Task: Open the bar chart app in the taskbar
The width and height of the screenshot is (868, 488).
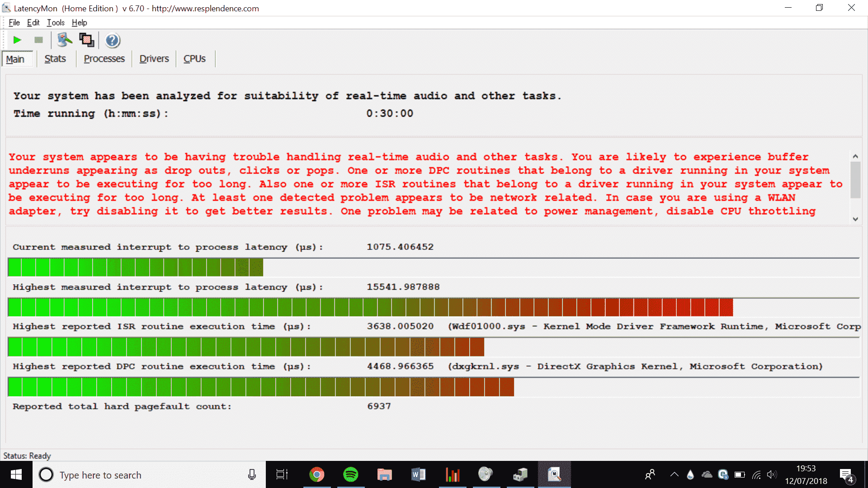Action: (452, 474)
